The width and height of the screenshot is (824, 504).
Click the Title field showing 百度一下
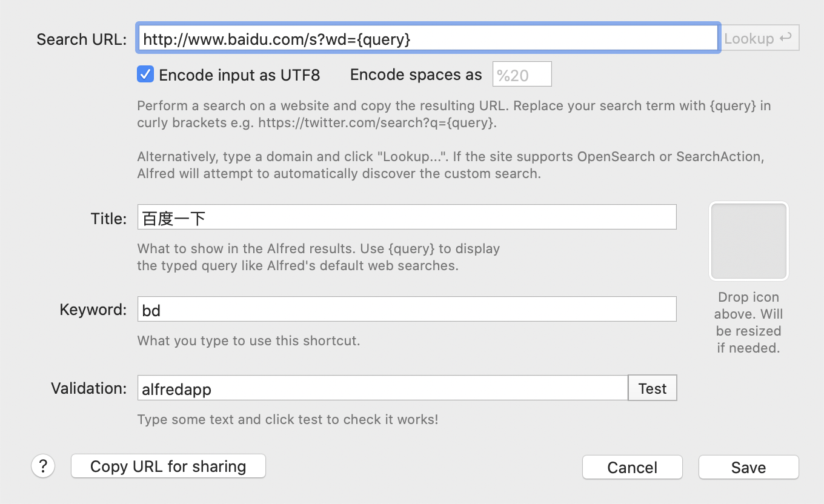(x=406, y=217)
